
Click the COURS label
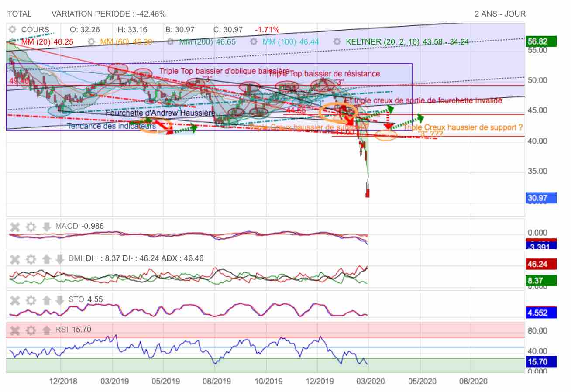tap(35, 30)
